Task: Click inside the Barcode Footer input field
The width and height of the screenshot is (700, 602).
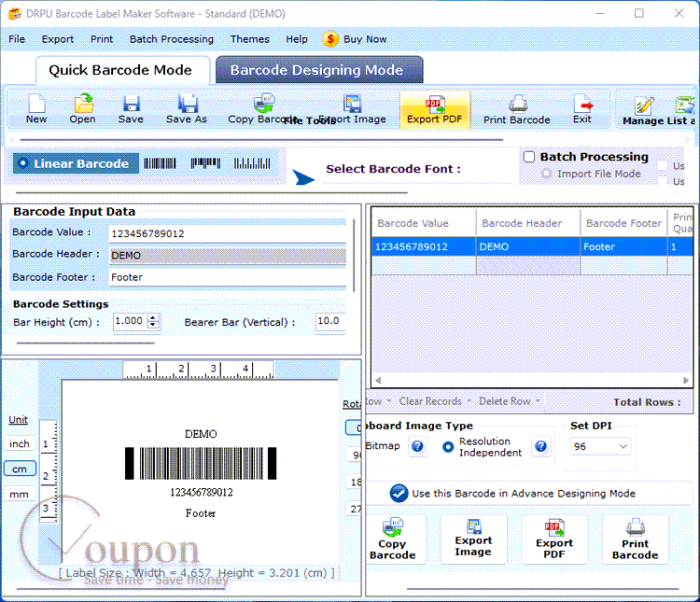Action: [x=228, y=277]
